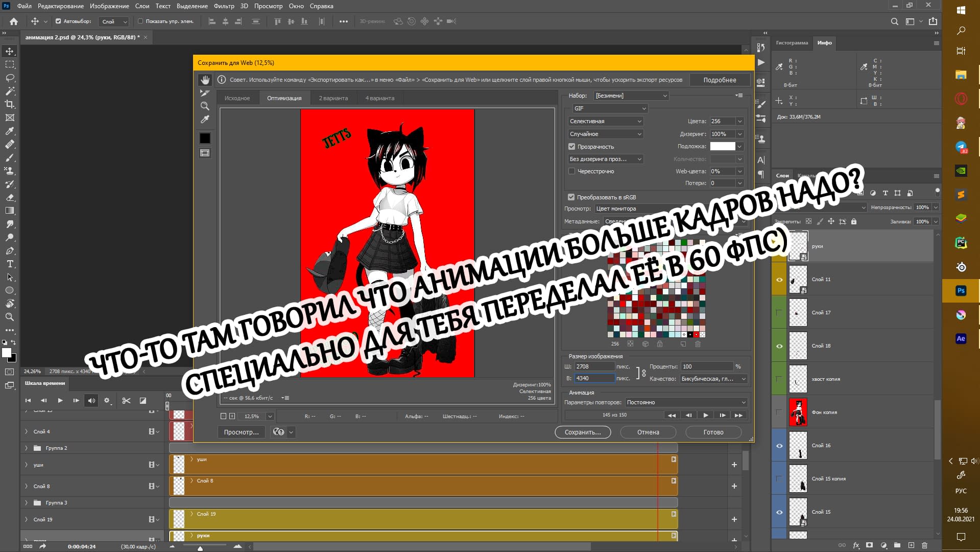The width and height of the screenshot is (980, 552).
Task: Open After Effects from Windows taskbar
Action: click(x=961, y=339)
